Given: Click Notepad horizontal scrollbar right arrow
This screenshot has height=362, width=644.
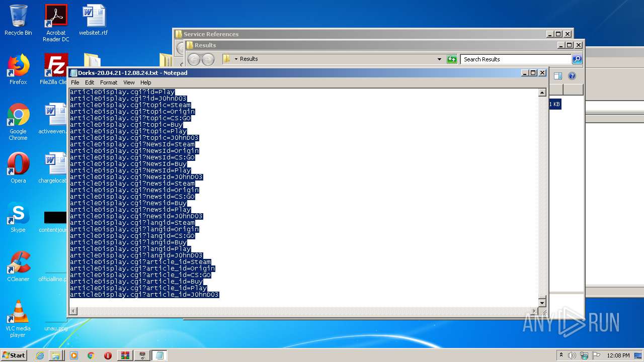Looking at the screenshot, I should coord(534,311).
